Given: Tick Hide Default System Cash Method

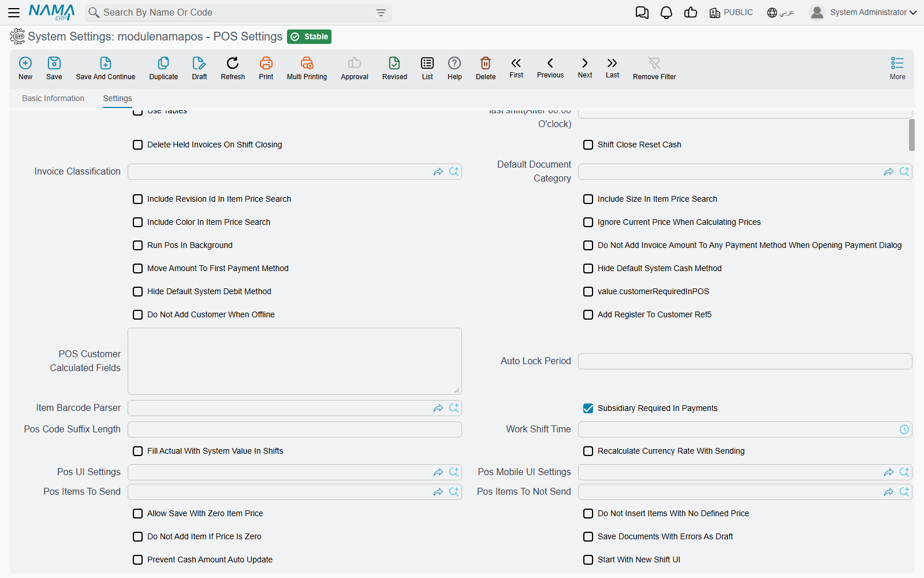Looking at the screenshot, I should pos(588,268).
